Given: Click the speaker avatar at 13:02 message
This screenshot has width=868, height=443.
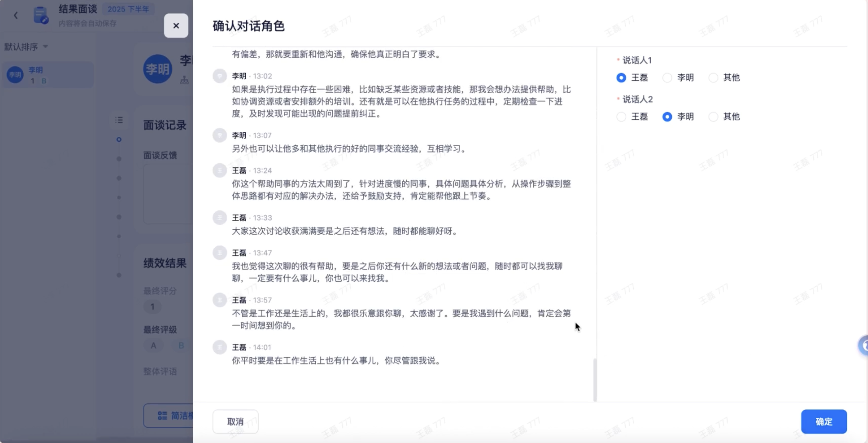Looking at the screenshot, I should (219, 76).
